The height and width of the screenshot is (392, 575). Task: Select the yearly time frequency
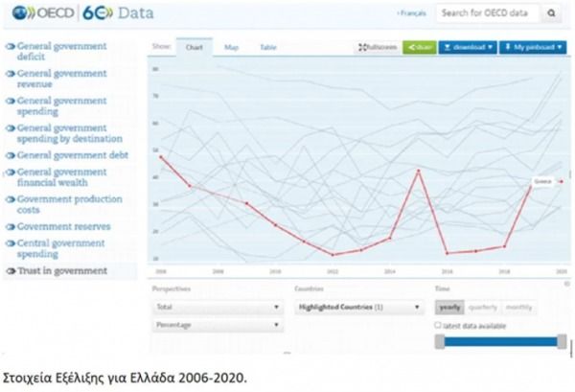(x=448, y=308)
